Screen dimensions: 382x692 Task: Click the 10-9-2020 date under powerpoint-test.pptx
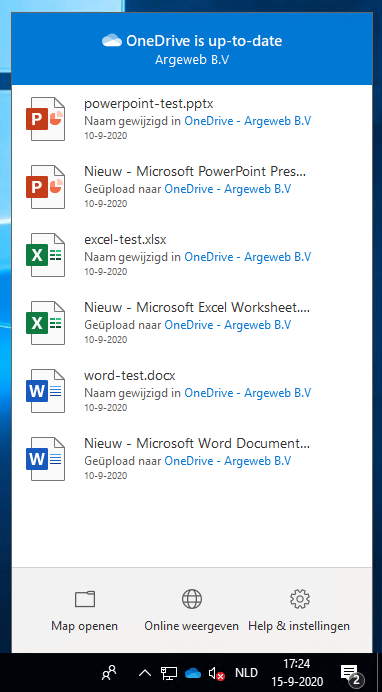point(105,136)
